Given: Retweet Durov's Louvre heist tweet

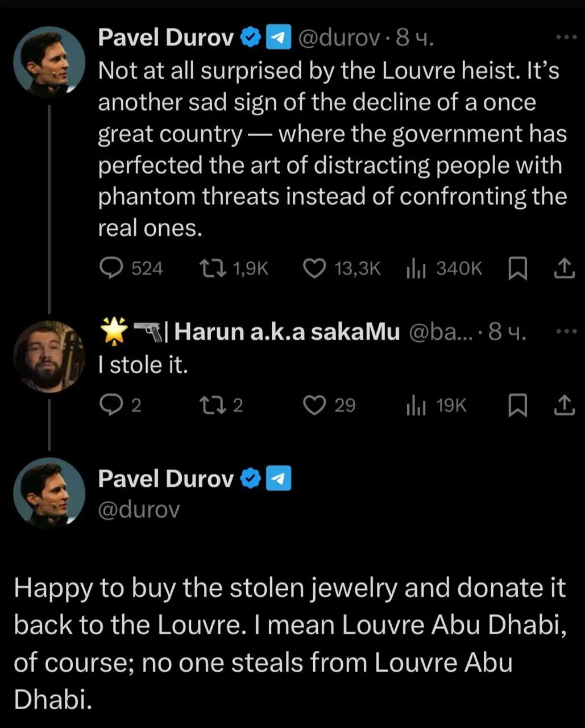Looking at the screenshot, I should 213,268.
